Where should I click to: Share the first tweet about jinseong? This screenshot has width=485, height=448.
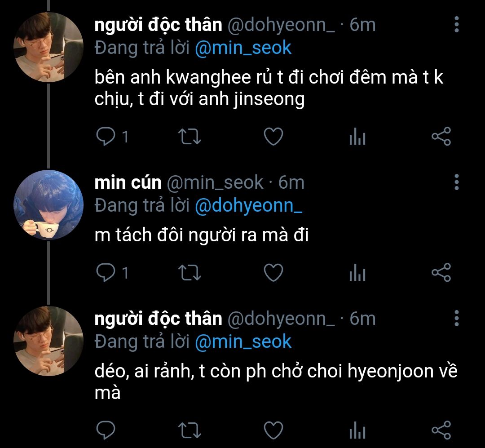441,137
